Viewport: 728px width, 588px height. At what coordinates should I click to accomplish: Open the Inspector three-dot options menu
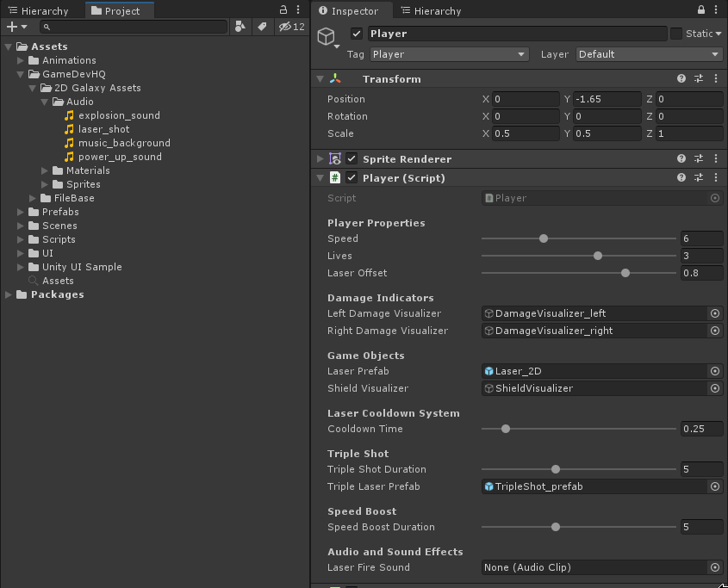pyautogui.click(x=716, y=9)
